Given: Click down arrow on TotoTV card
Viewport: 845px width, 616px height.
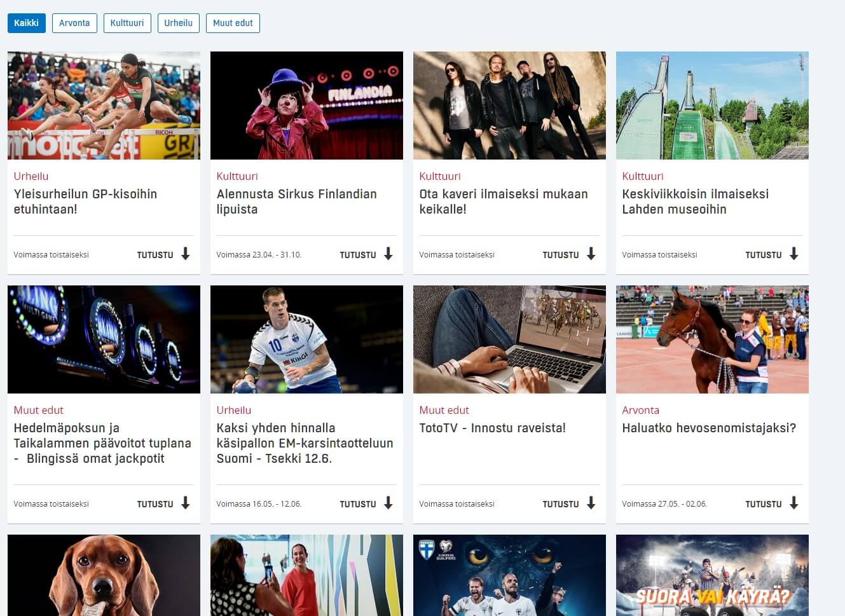Looking at the screenshot, I should [591, 503].
